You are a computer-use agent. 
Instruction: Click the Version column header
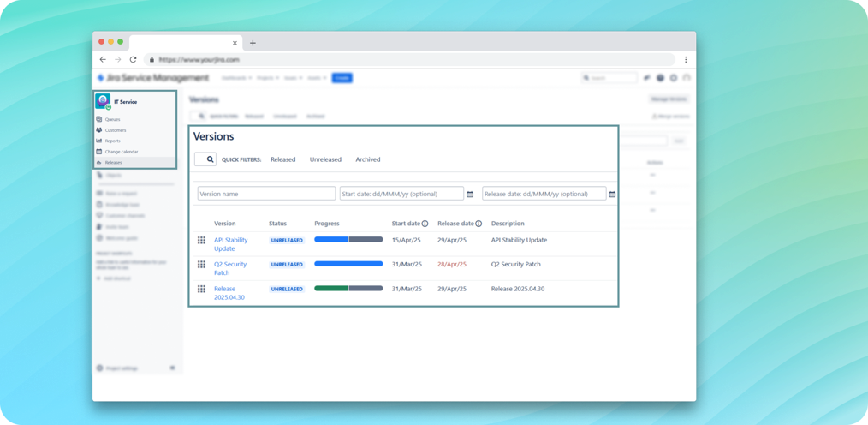pyautogui.click(x=225, y=224)
